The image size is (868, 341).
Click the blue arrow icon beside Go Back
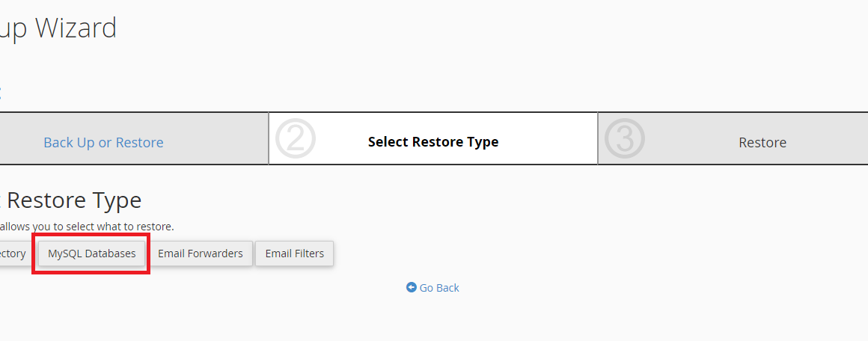point(412,287)
